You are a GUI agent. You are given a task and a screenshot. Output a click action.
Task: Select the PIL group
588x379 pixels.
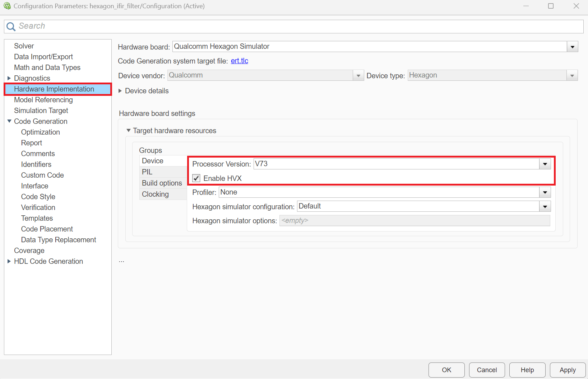click(x=147, y=172)
